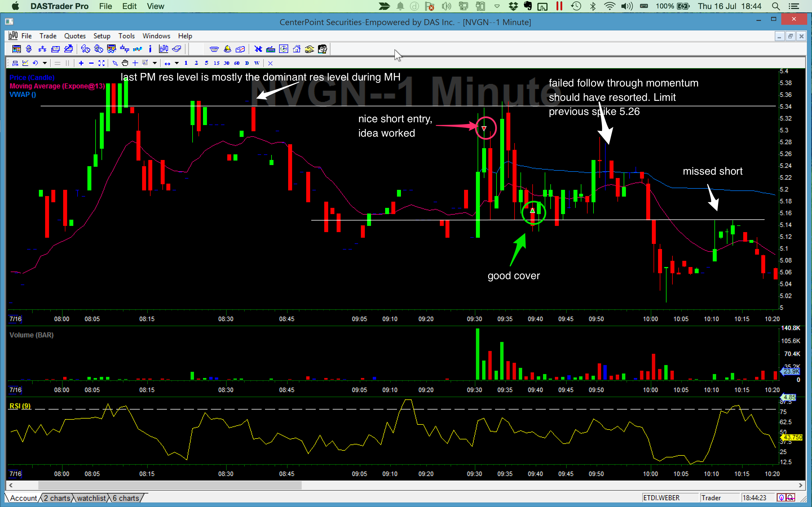Click the handshake icon in toolbar
The width and height of the screenshot is (812, 507).
(x=309, y=49)
